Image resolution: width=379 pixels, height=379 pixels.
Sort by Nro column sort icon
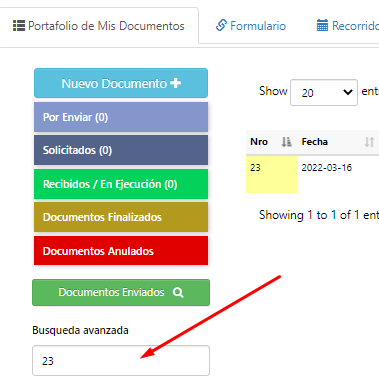286,142
